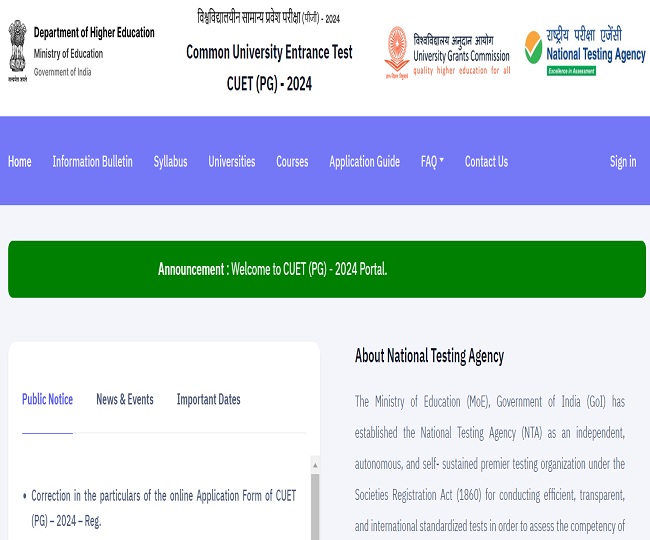The height and width of the screenshot is (540, 650).
Task: Click the green Announcement banner
Action: tap(324, 269)
